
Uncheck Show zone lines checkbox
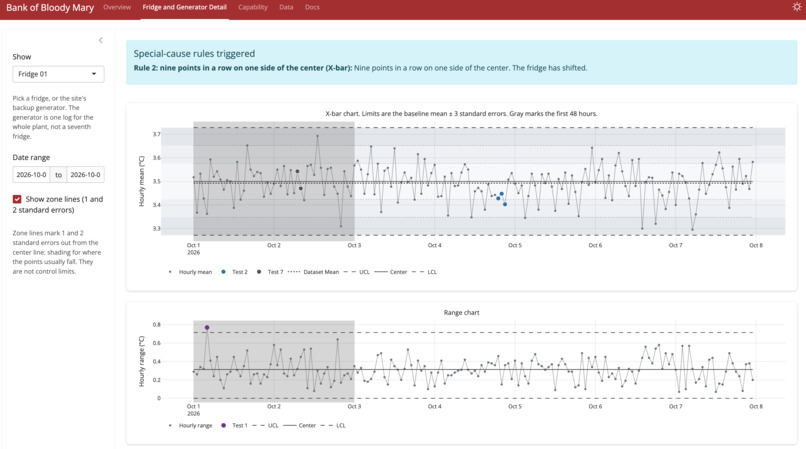17,199
